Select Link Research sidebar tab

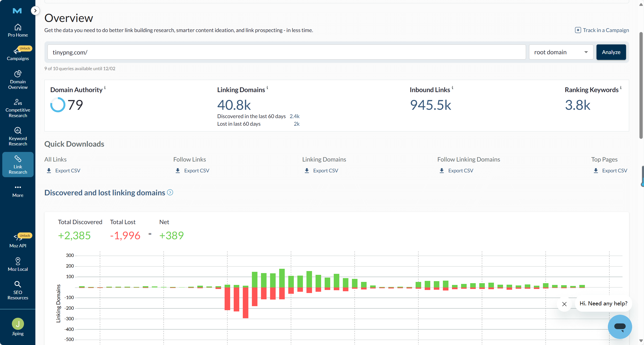pos(18,165)
